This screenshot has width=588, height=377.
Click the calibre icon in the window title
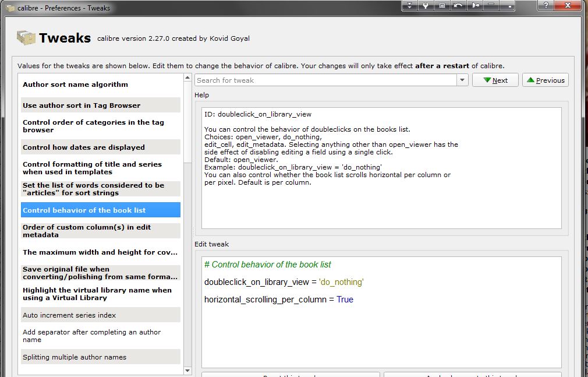tap(10, 8)
